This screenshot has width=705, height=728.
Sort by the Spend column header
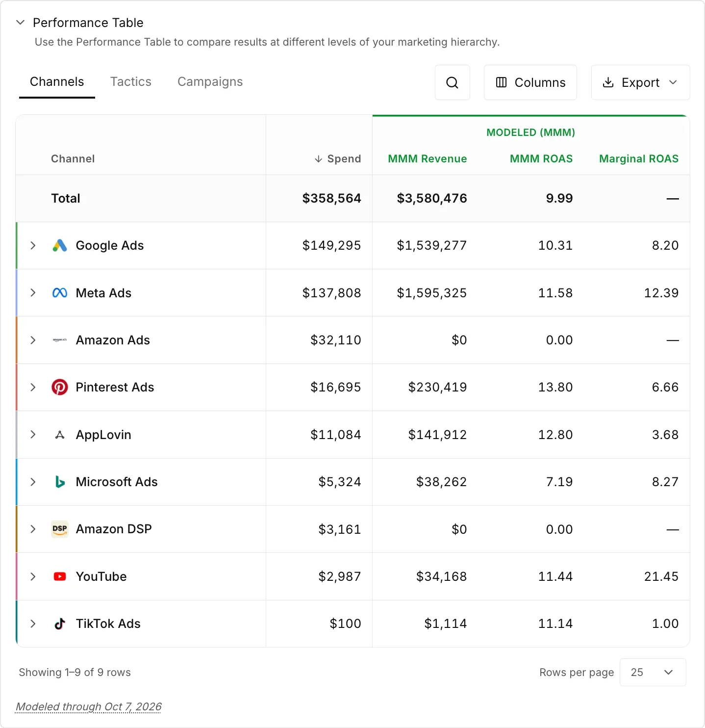pos(338,159)
